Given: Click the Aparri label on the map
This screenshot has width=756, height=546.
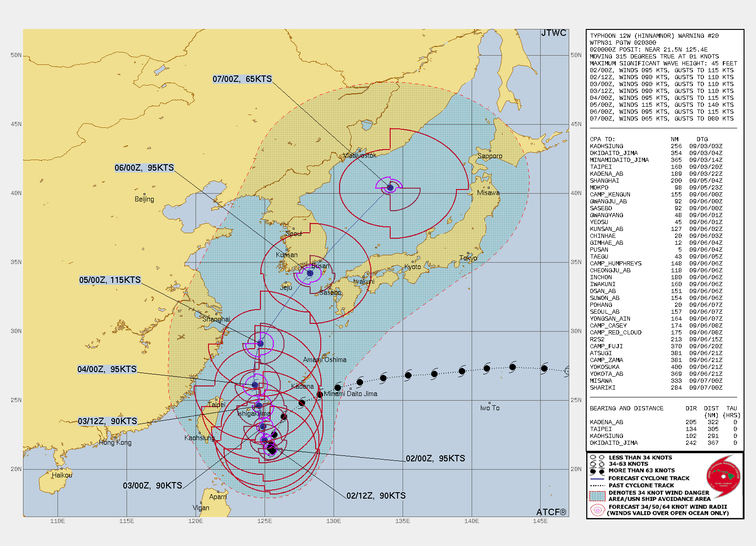Looking at the screenshot, I should [218, 497].
